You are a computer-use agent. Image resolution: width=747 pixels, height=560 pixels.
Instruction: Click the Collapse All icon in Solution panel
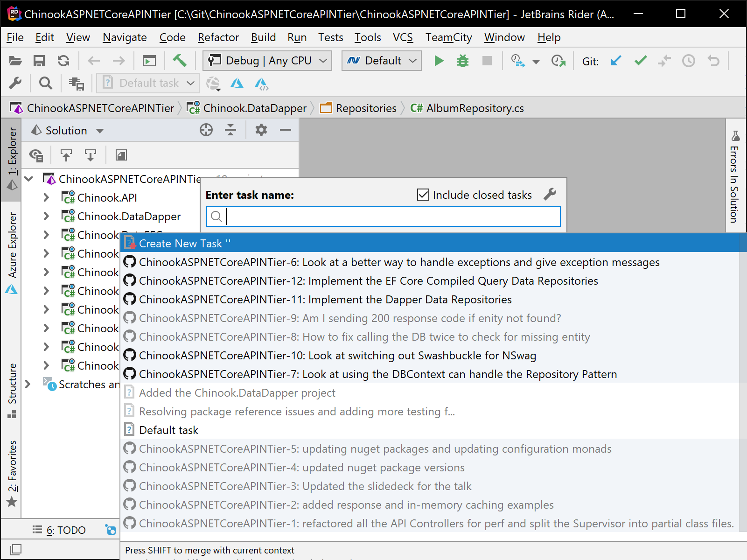tap(230, 130)
